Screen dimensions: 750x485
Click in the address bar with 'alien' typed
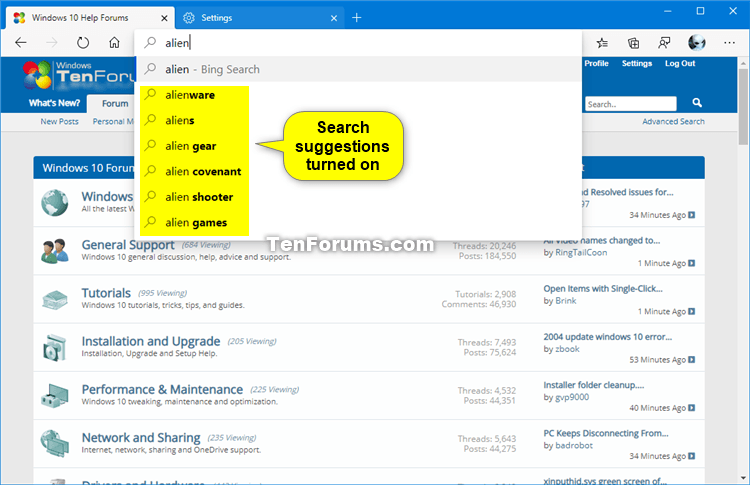(x=359, y=43)
